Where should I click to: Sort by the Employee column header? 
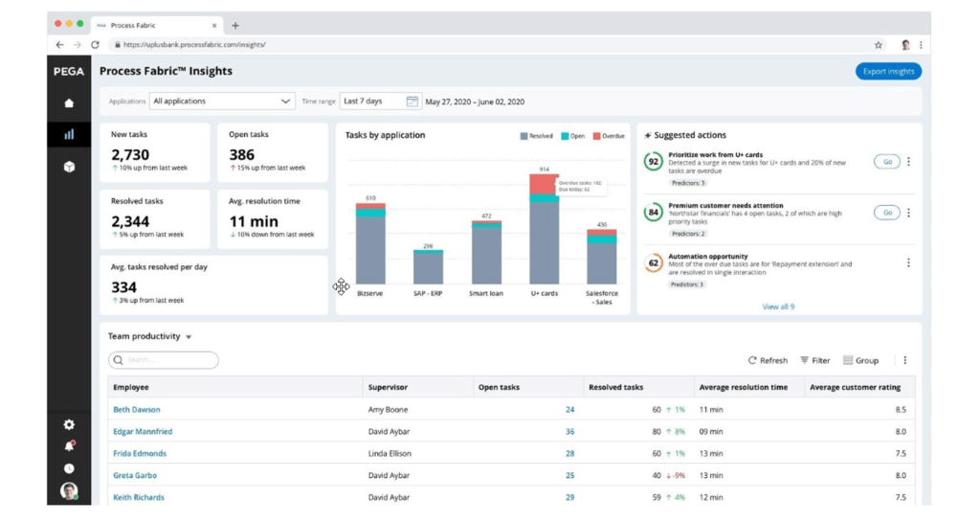click(130, 387)
